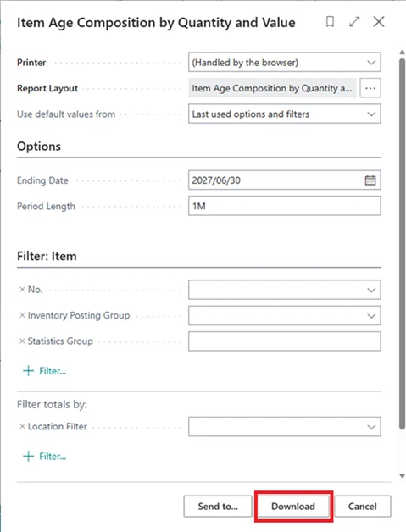This screenshot has height=532, width=406.
Task: Click the bookmark icon in dialog header
Action: pos(330,22)
